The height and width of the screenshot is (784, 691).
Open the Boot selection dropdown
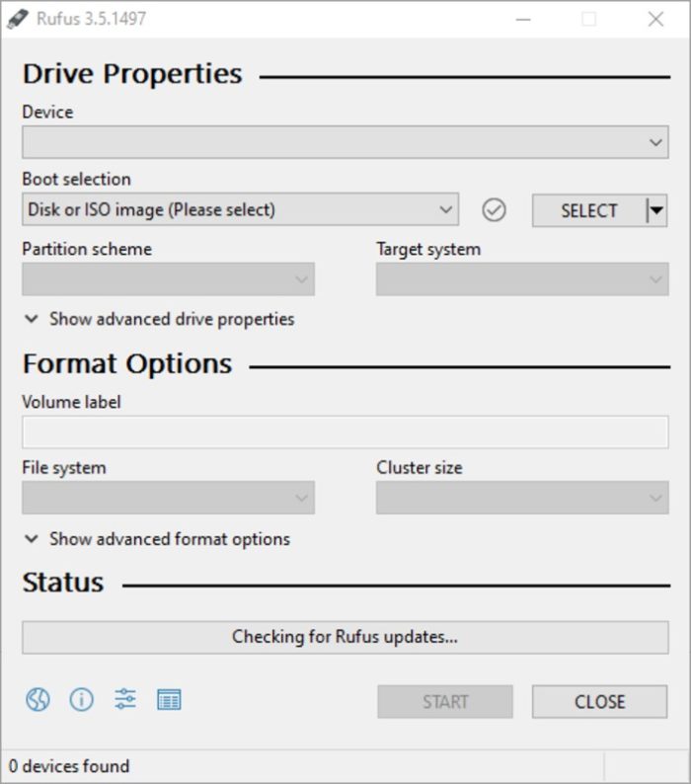[x=240, y=209]
